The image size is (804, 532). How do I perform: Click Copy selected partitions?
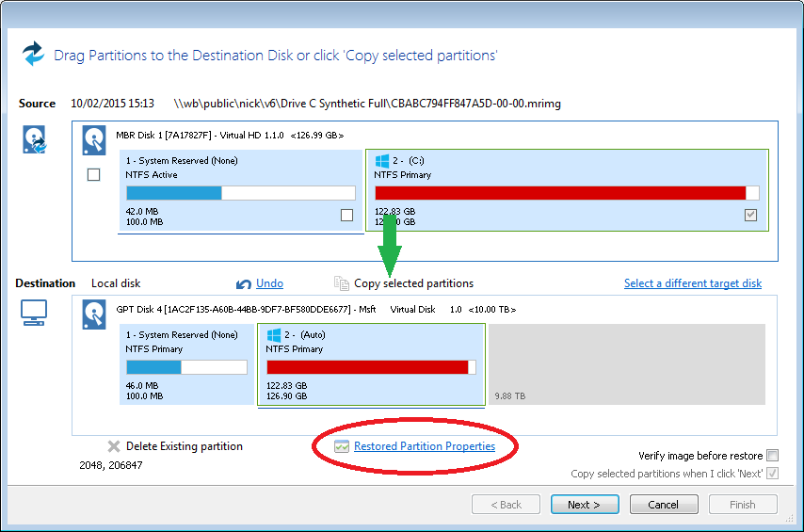[413, 283]
